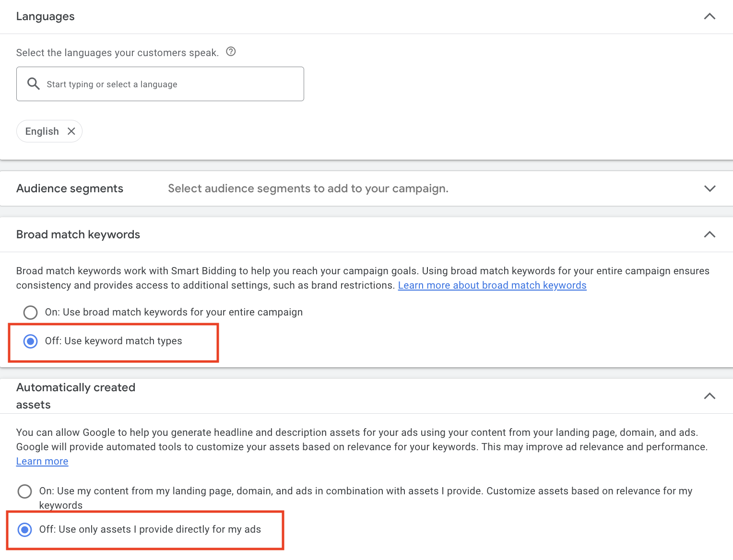The height and width of the screenshot is (560, 733).
Task: Select On: Use my content for assets
Action: [x=25, y=491]
